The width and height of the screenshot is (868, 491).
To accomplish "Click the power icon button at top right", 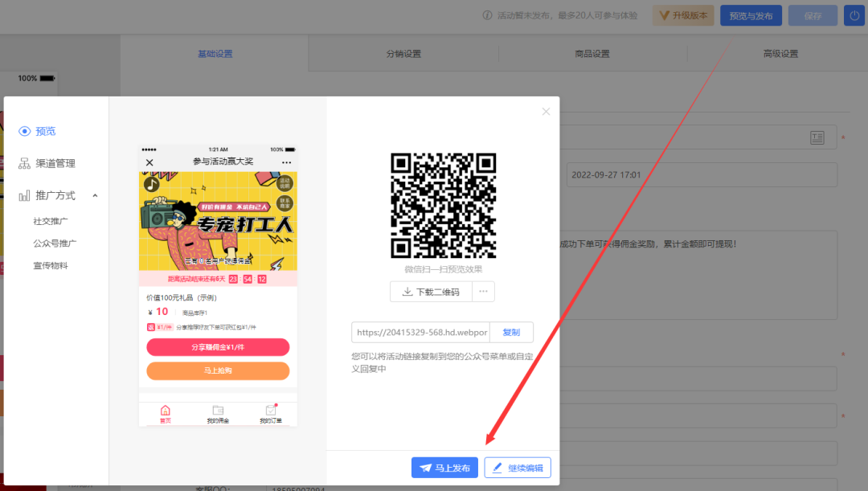I will (x=854, y=15).
